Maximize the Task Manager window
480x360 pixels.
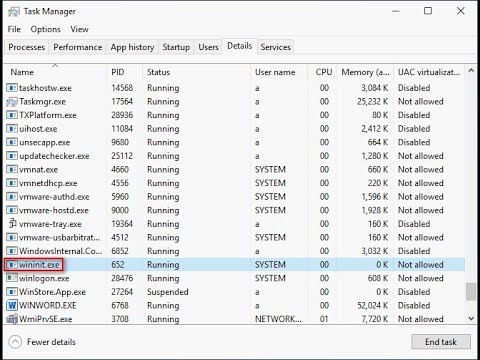pos(428,11)
